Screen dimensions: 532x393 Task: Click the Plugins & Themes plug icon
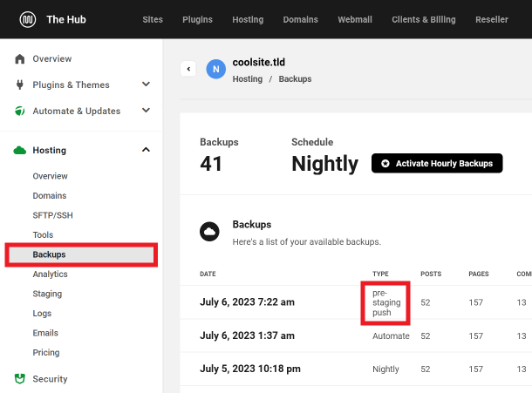click(20, 85)
